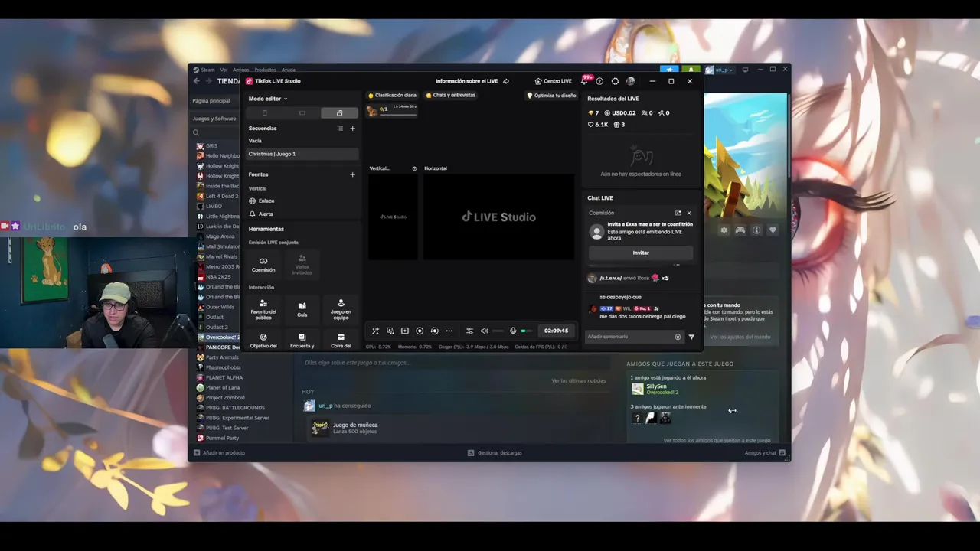
Task: Open the 0/1 daily goal progress card
Action: [392, 111]
